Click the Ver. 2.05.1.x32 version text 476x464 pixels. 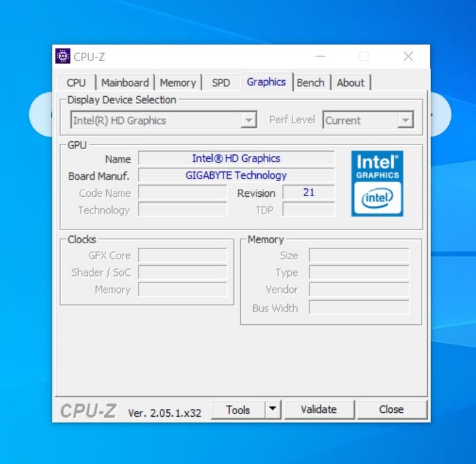pos(164,413)
